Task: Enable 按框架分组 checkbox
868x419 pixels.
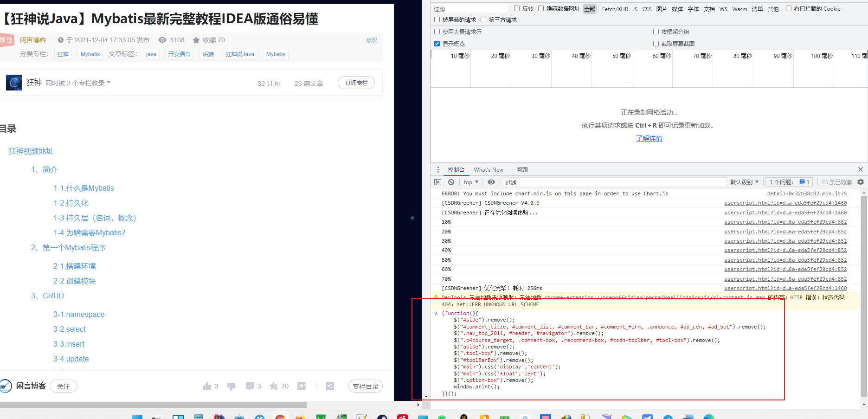Action: pyautogui.click(x=656, y=32)
